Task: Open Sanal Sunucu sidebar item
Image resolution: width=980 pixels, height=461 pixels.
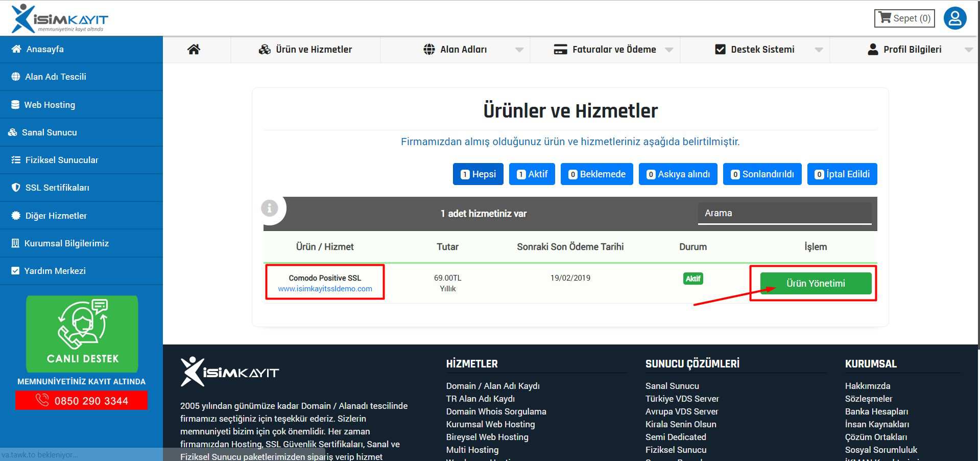Action: click(81, 132)
